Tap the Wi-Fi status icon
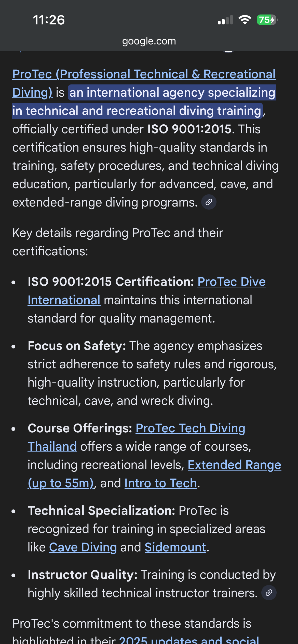This screenshot has height=644, width=298. click(x=245, y=20)
